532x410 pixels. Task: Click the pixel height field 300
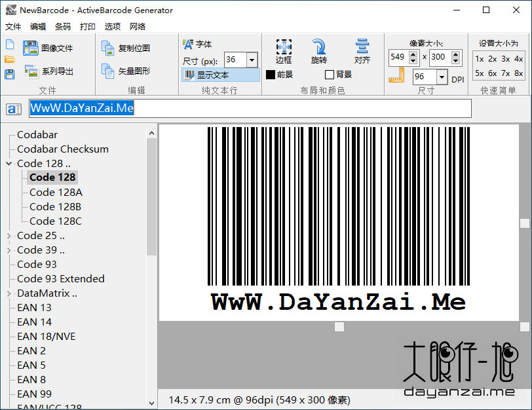click(x=441, y=58)
